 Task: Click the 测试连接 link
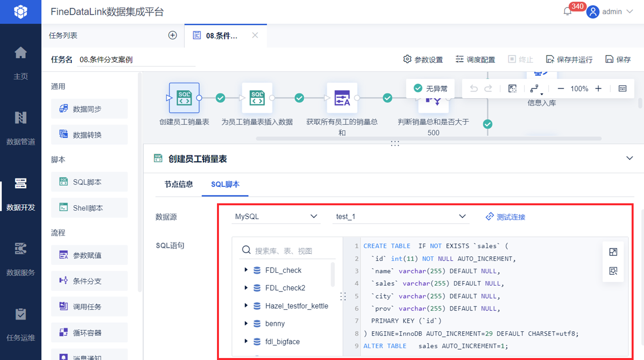pyautogui.click(x=505, y=217)
